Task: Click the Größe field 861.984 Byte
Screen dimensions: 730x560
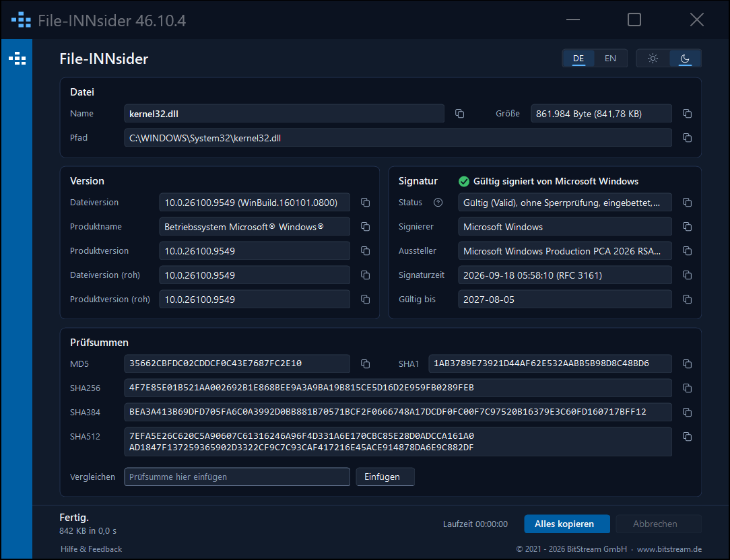Action: [601, 114]
